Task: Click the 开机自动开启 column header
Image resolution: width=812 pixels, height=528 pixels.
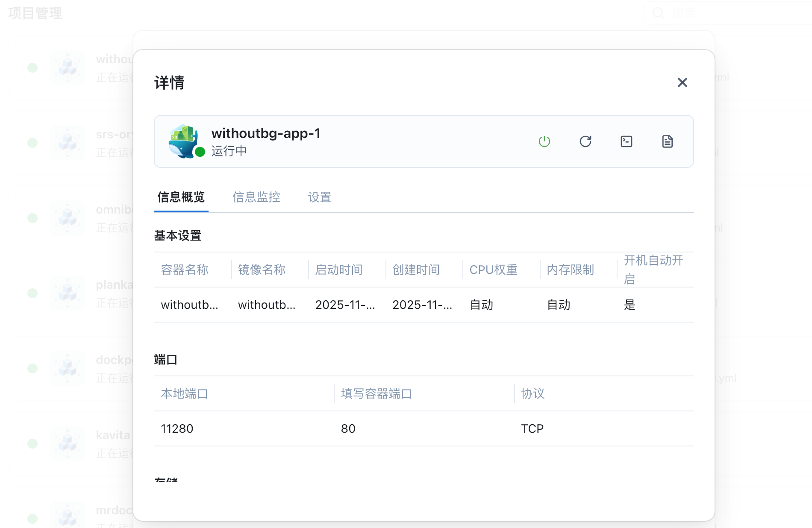Action: point(653,270)
